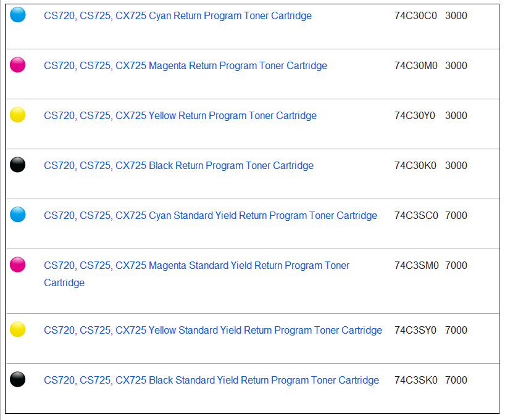
Task: Click black icon beside 74C30K0 cartridge
Action: point(18,165)
